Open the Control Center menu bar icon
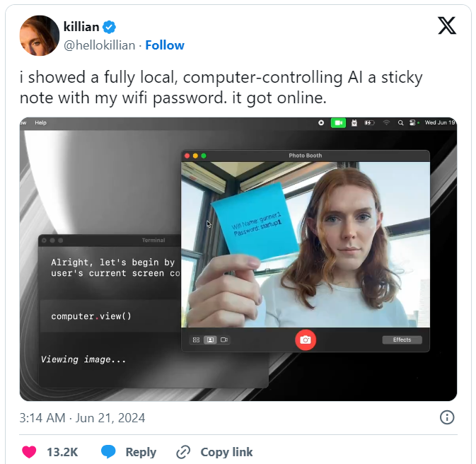Screen dimensions: 476x464 click(x=412, y=122)
